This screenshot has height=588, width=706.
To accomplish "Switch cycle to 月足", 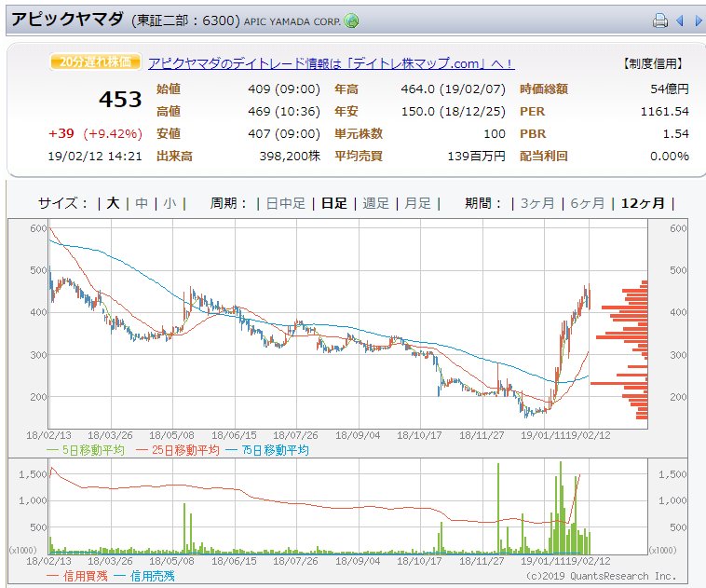I will [417, 203].
